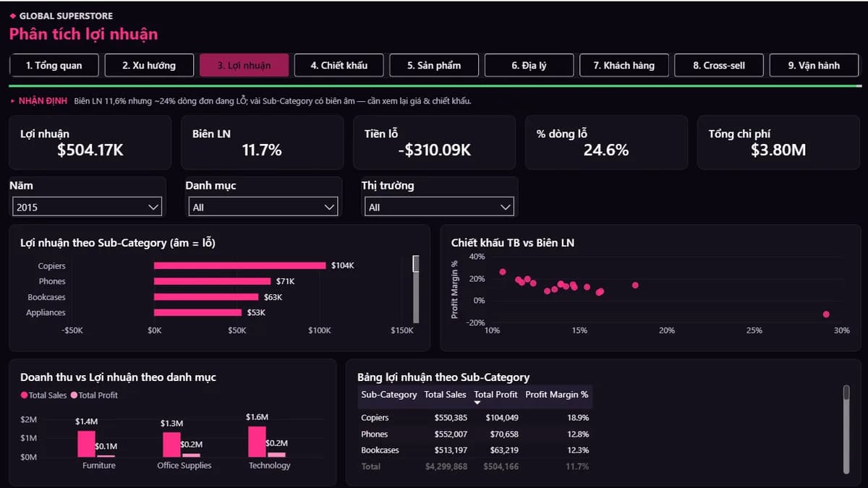Open the 1. Tổng quan tab

click(54, 65)
